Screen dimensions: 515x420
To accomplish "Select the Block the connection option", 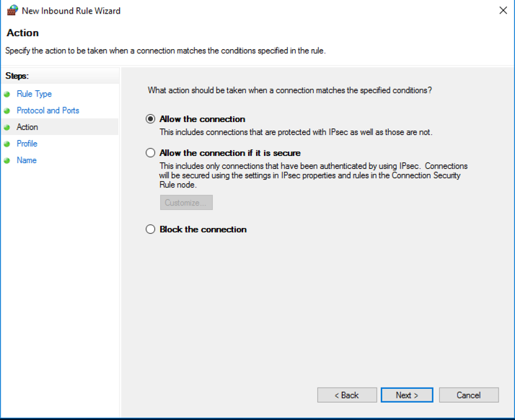I will click(x=150, y=229).
